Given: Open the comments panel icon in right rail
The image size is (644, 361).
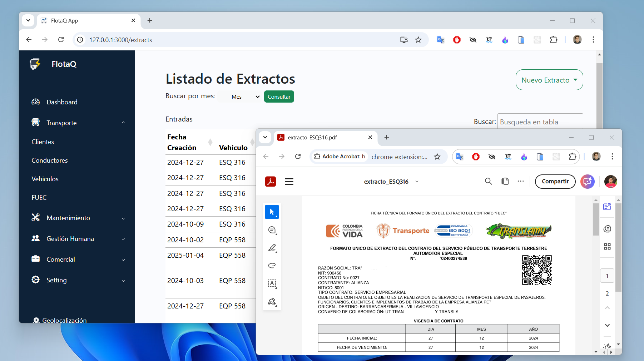Looking at the screenshot, I should pos(607,229).
